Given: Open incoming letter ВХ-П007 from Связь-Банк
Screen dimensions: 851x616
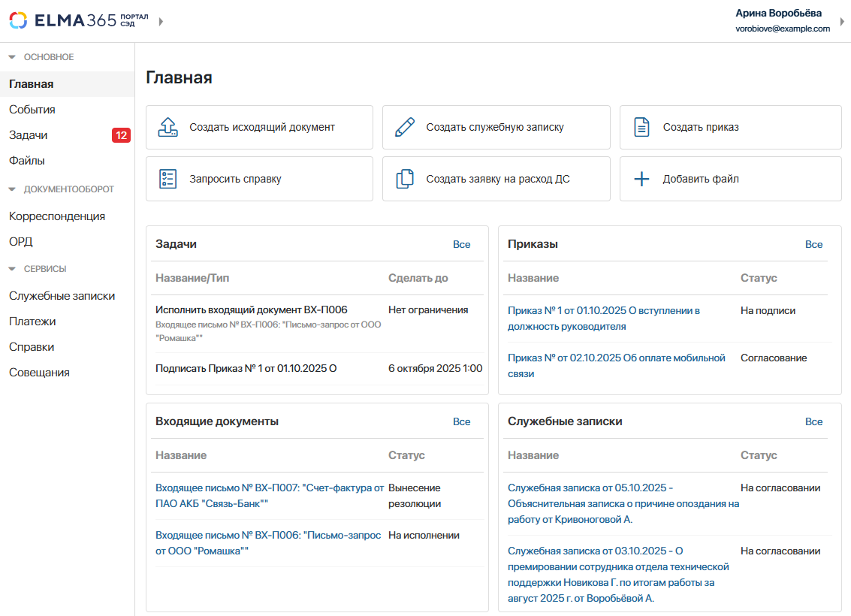Looking at the screenshot, I should coord(264,488).
